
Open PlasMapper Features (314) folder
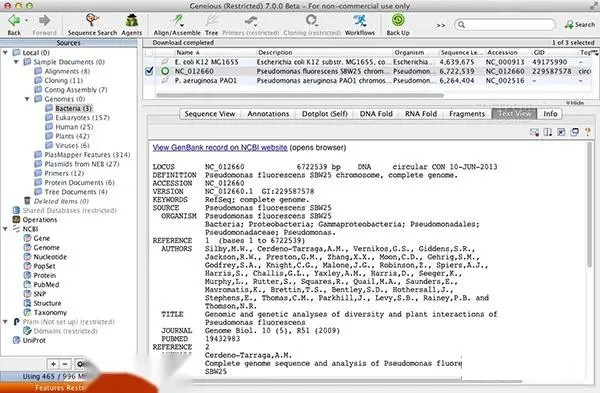point(82,155)
